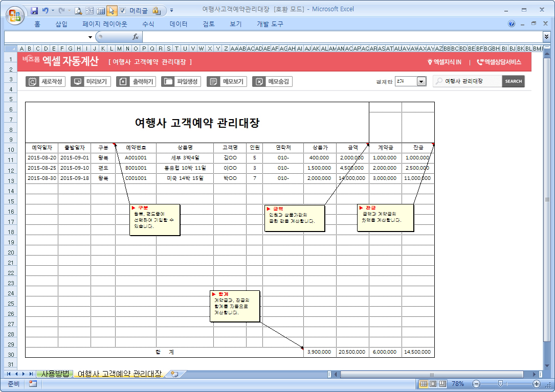Open the 보기 ribbon tab
Viewport: 555px width, 392px height.
[x=235, y=24]
